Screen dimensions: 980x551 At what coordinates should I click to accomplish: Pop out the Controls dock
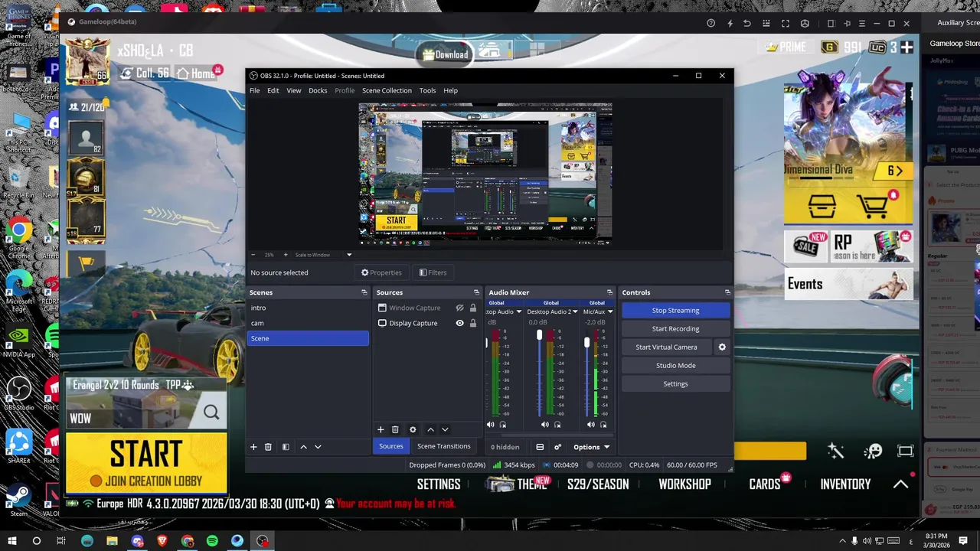[727, 292]
